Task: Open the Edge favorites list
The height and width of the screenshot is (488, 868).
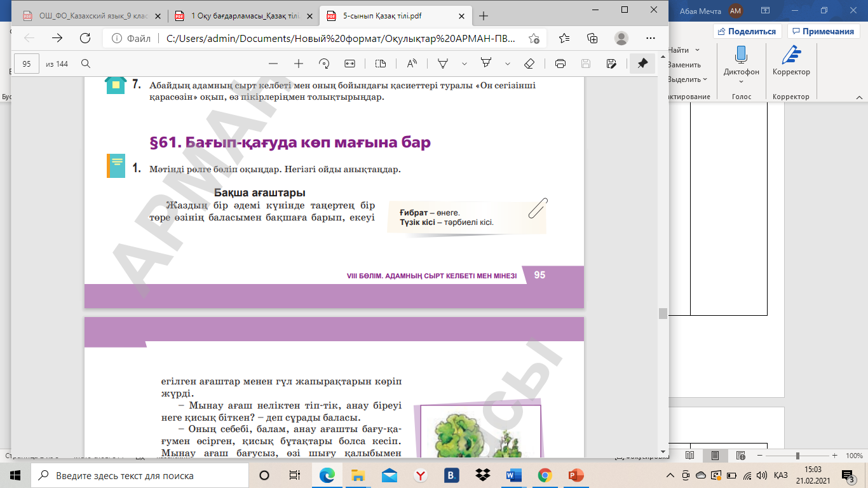Action: (x=564, y=38)
